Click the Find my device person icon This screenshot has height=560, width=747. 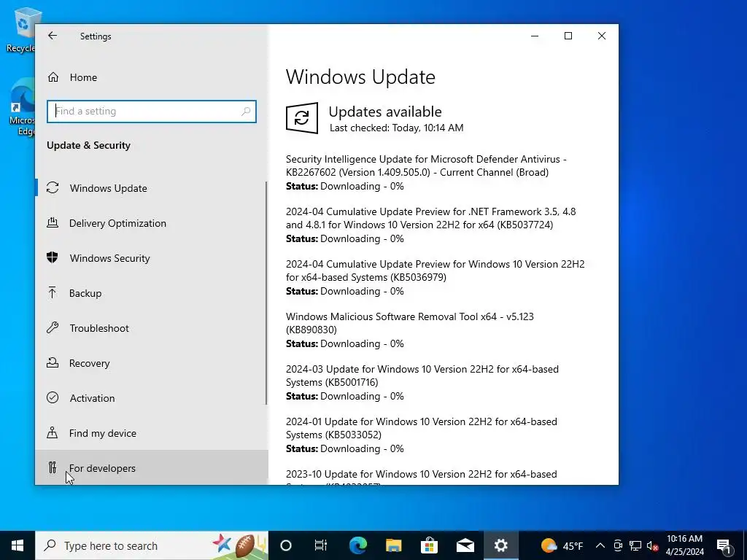tap(53, 433)
